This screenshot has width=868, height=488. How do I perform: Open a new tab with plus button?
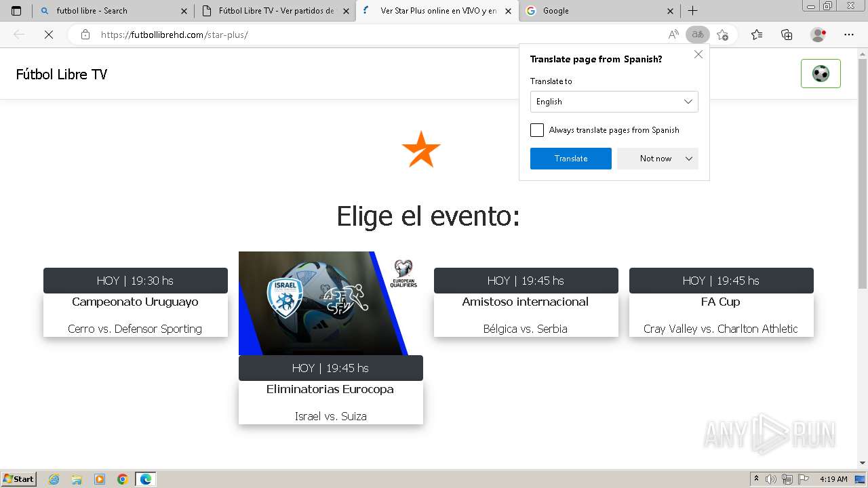pos(692,11)
